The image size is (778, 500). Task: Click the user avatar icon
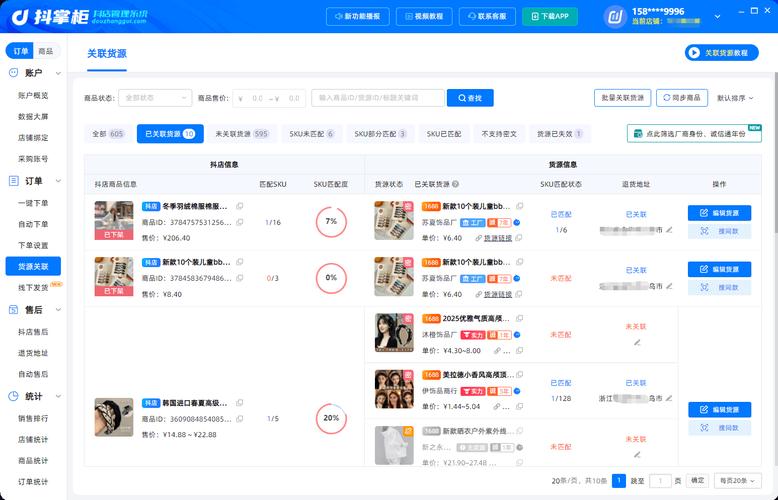[615, 17]
